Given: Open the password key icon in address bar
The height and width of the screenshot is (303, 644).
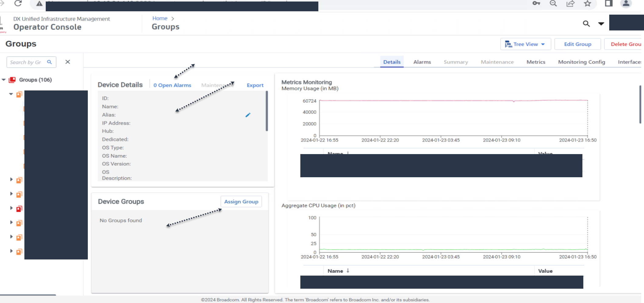Looking at the screenshot, I should [536, 3].
